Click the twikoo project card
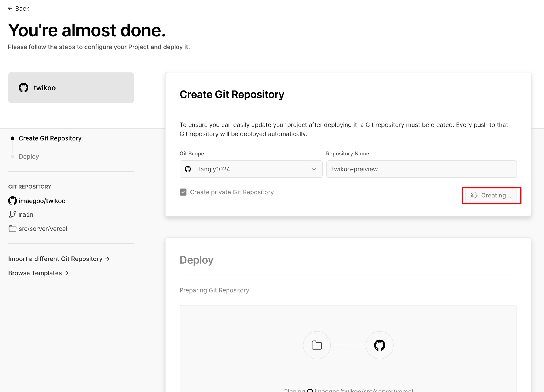Viewport: 544px width, 392px height. [x=71, y=88]
